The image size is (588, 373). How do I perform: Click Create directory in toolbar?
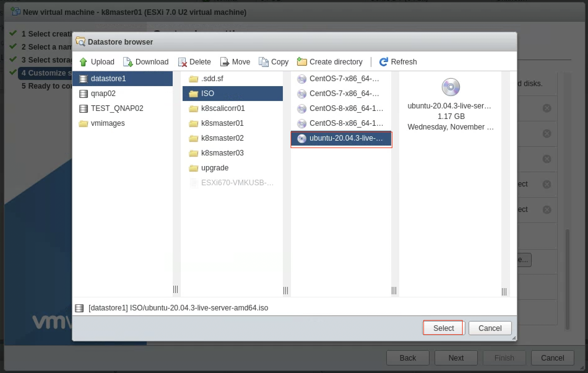tap(330, 62)
